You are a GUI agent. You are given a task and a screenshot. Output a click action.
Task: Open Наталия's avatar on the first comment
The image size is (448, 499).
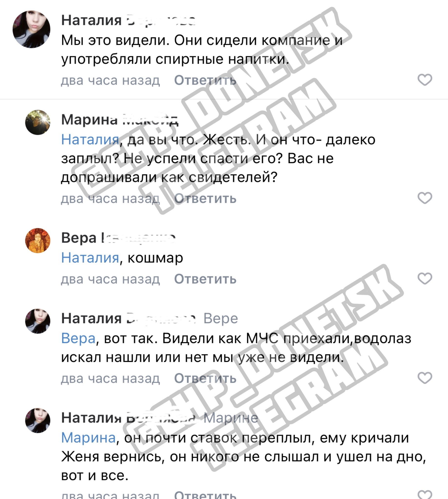tap(31, 29)
